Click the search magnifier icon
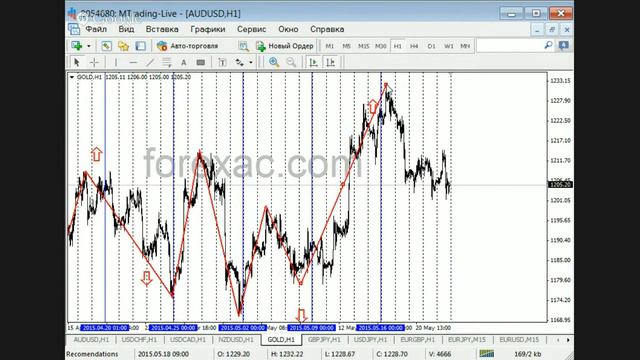The width and height of the screenshot is (640, 360). point(548,45)
